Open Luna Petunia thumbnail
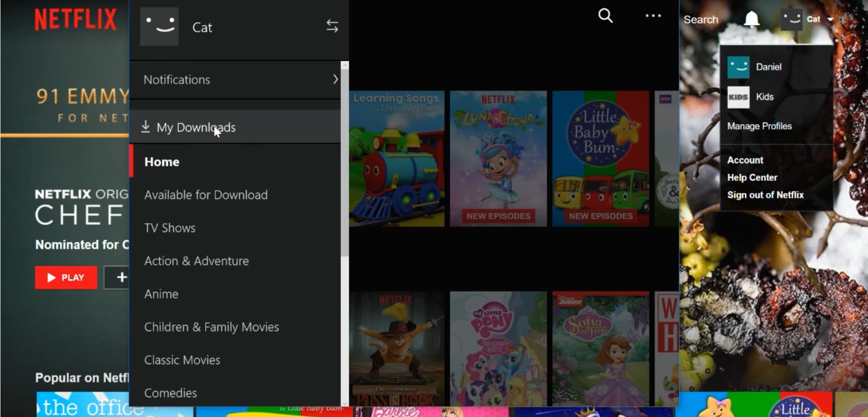Viewport: 868px width, 417px height. point(498,159)
